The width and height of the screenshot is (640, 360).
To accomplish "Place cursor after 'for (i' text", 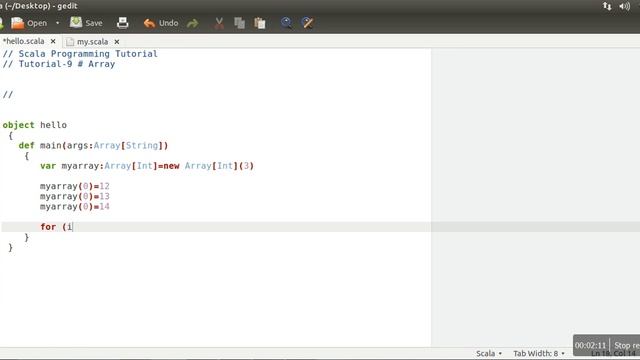I will [x=73, y=227].
